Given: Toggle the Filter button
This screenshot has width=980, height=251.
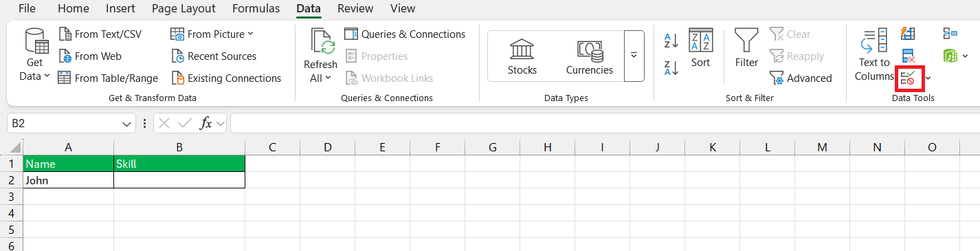Looking at the screenshot, I should (x=746, y=48).
